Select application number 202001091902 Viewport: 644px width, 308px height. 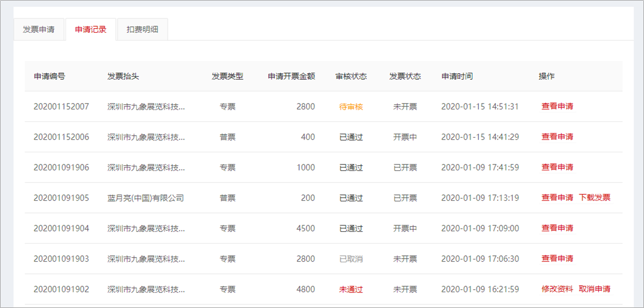point(61,289)
